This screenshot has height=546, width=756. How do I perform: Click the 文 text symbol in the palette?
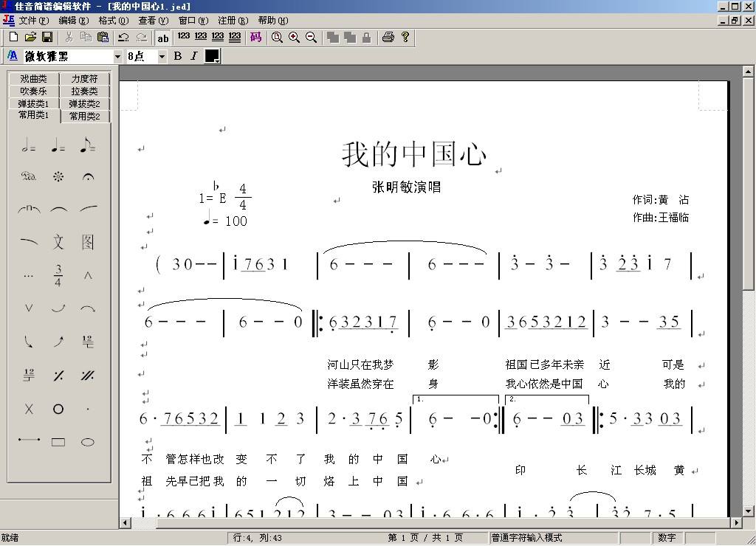pyautogui.click(x=58, y=241)
